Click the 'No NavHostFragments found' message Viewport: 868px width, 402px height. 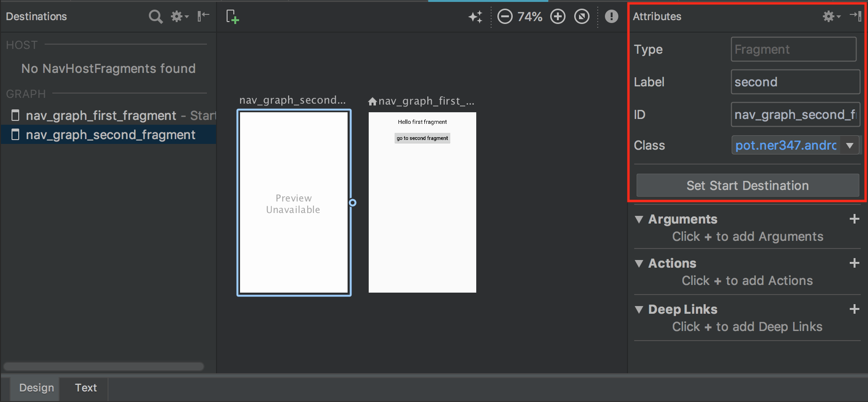108,69
